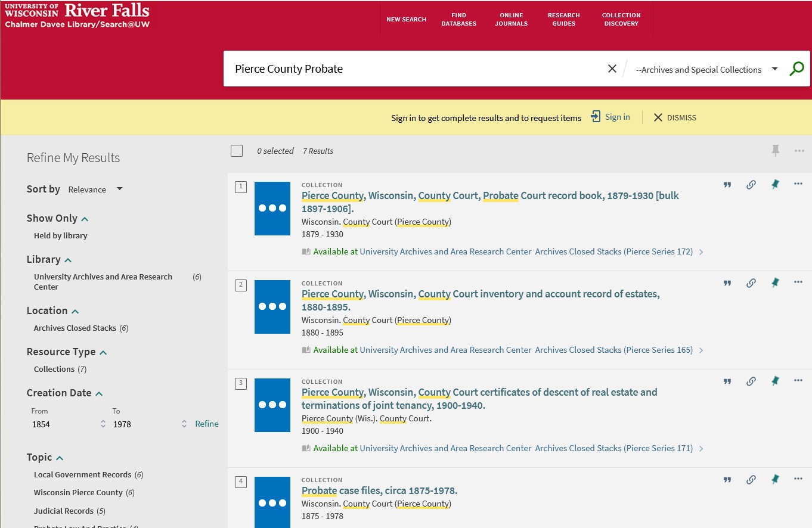This screenshot has height=528, width=812.
Task: Select result number 3 checkbox
Action: pyautogui.click(x=241, y=384)
